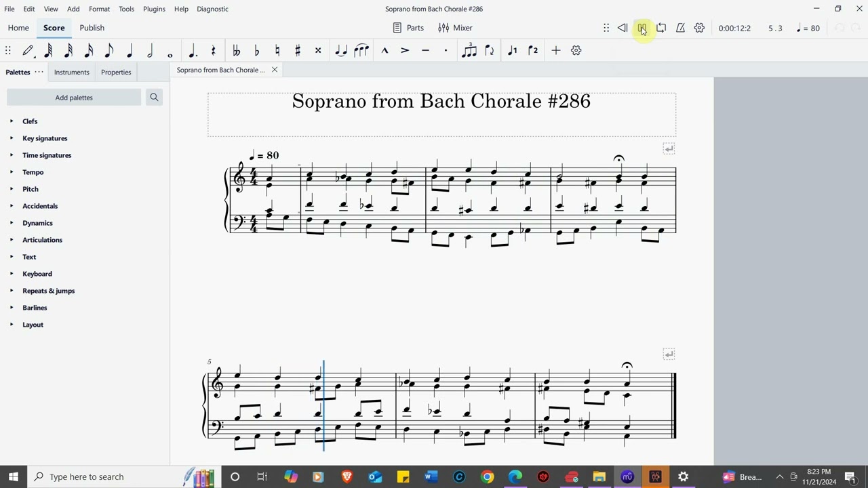Click plus icon in note input toolbar
The width and height of the screenshot is (868, 488).
(x=555, y=50)
